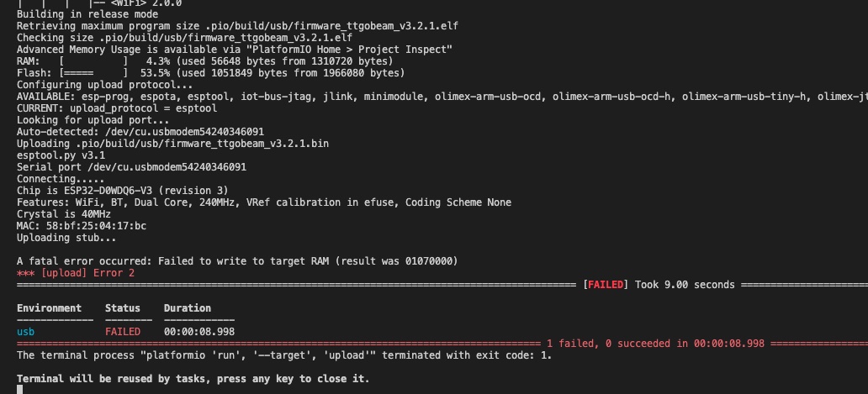Click the 'Checking size' firmware .elf path
This screenshot has width=868, height=394.
225,38
